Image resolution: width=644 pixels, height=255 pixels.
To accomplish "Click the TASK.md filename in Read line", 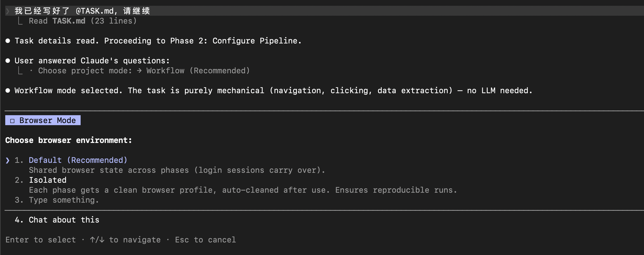I will pyautogui.click(x=69, y=21).
